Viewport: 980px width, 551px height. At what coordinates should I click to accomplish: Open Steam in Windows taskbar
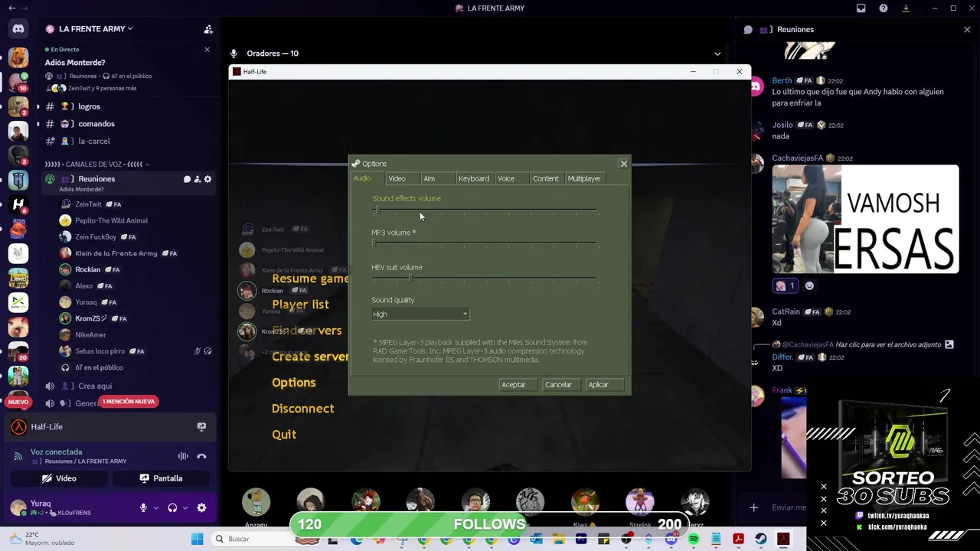760,539
